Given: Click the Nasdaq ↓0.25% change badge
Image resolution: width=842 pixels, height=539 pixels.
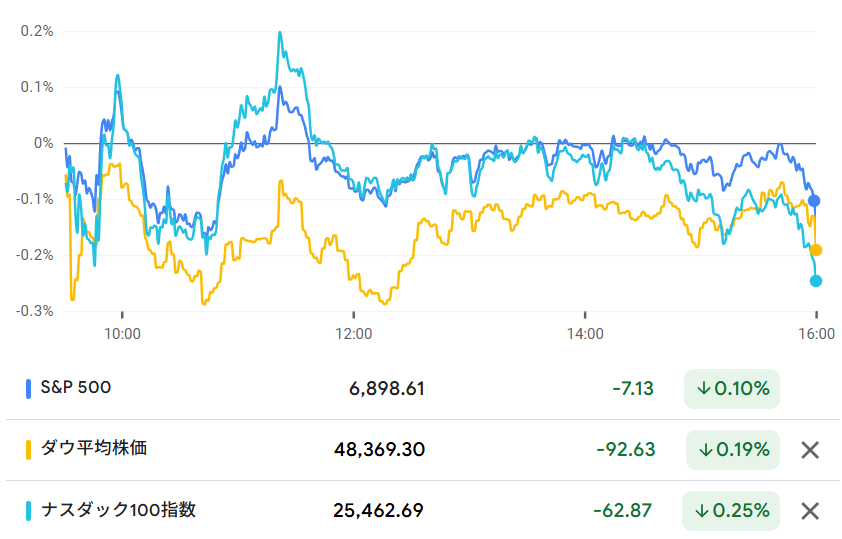Looking at the screenshot, I should pos(733,511).
